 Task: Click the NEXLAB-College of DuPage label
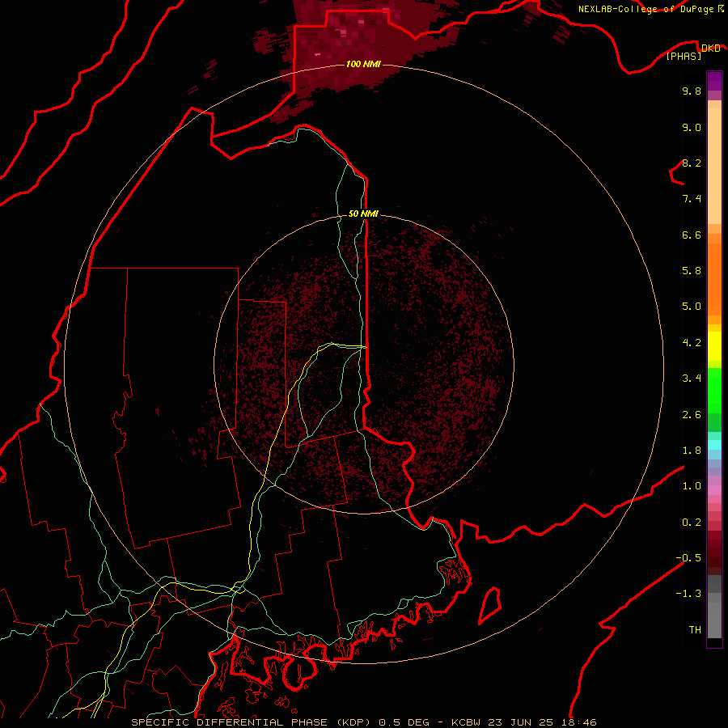(x=647, y=9)
